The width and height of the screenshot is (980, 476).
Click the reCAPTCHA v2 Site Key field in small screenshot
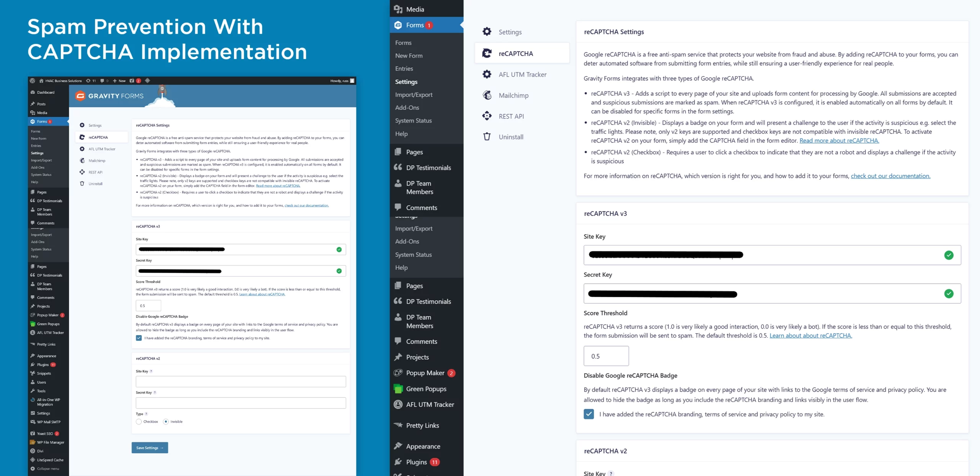point(241,381)
